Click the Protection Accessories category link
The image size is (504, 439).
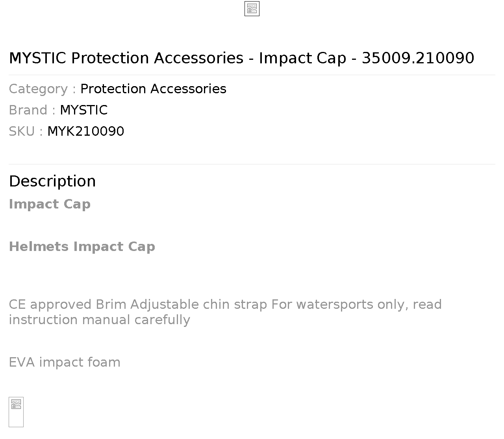click(x=153, y=89)
